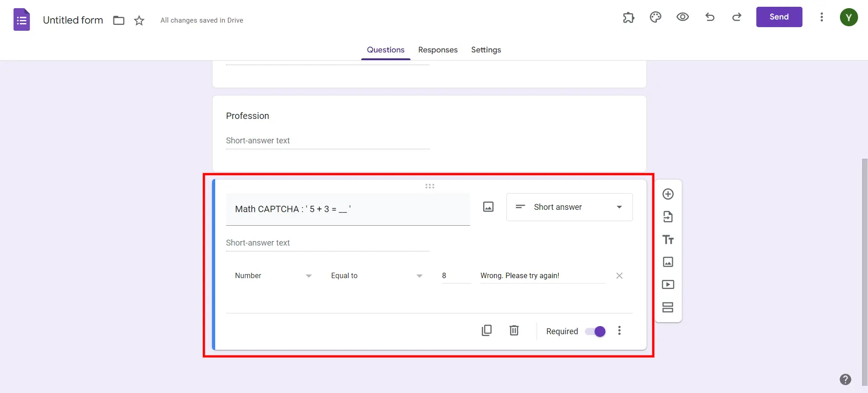Customize theme with the palette icon
This screenshot has width=868, height=393.
coord(656,17)
